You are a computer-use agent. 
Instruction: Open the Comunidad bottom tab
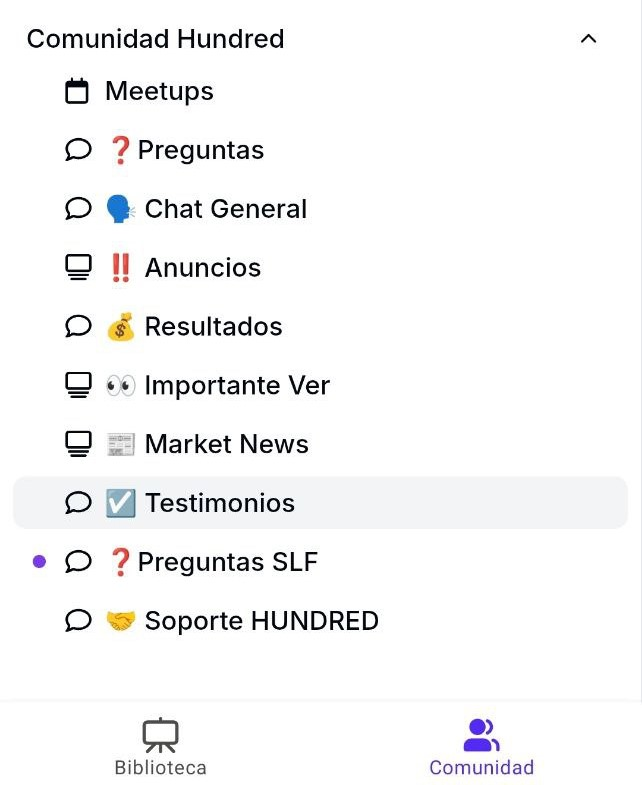point(481,748)
